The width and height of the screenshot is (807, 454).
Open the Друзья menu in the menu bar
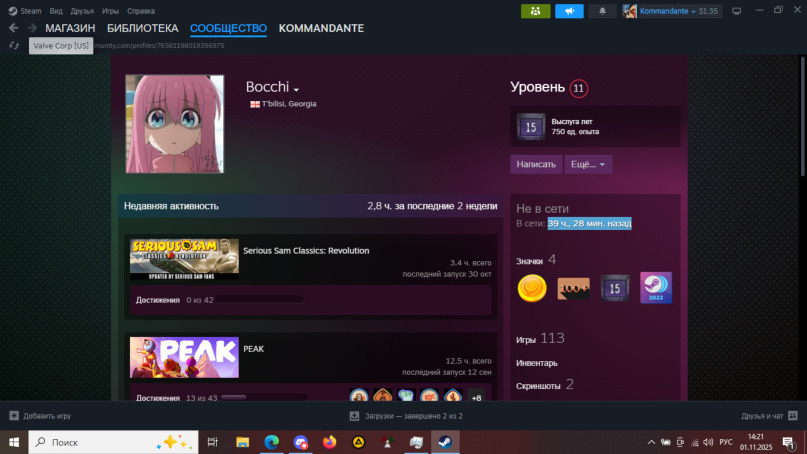click(82, 11)
